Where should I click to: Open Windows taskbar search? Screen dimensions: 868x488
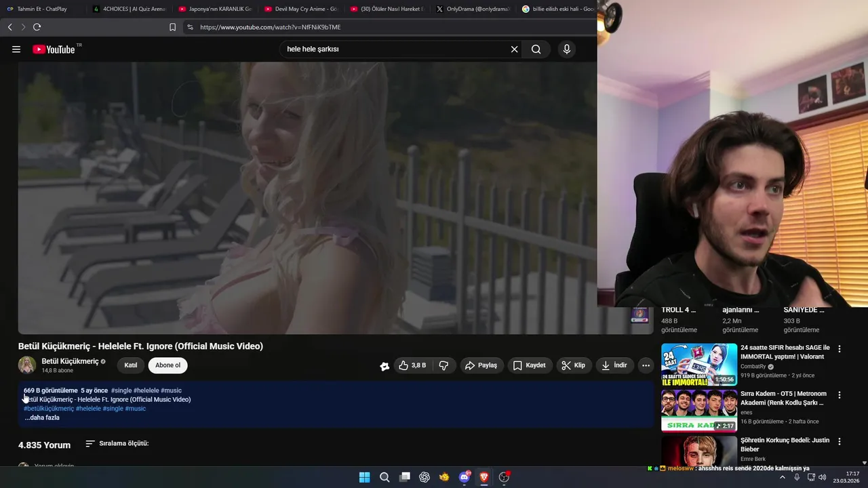tap(384, 477)
